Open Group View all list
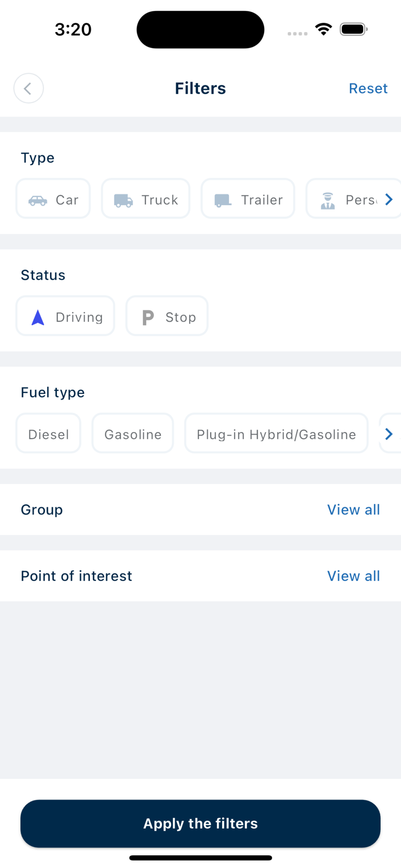This screenshot has width=401, height=868. 353,510
